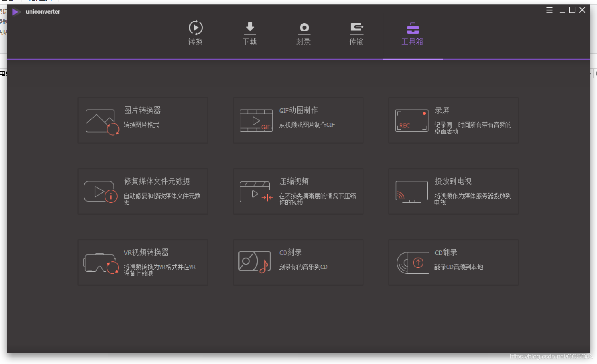Viewport: 597px width, 364px height.
Task: Click the GIF动图制作 filmstrip icon
Action: [x=256, y=121]
